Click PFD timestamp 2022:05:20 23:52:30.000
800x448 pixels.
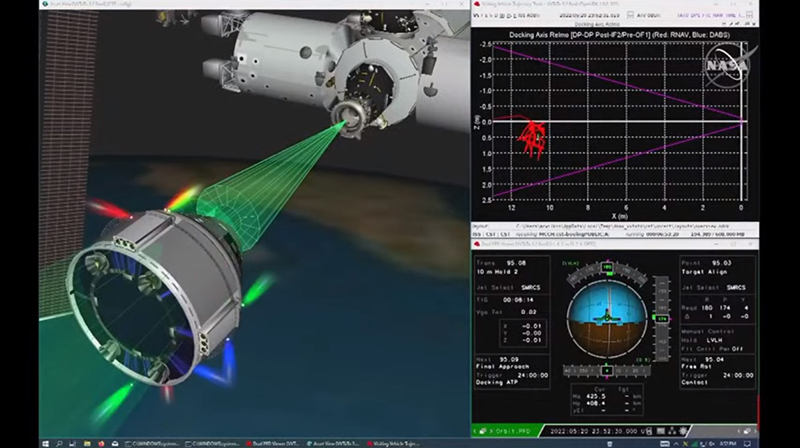pyautogui.click(x=594, y=431)
